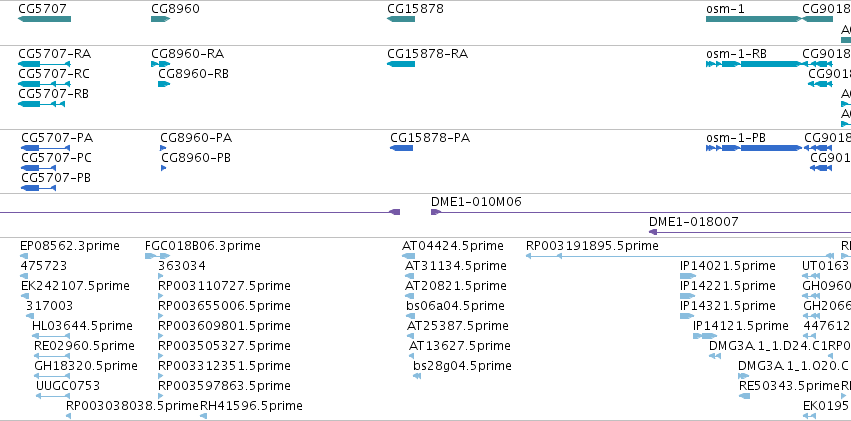Click the IP14021.5prime EST glyph

pyautogui.click(x=688, y=276)
